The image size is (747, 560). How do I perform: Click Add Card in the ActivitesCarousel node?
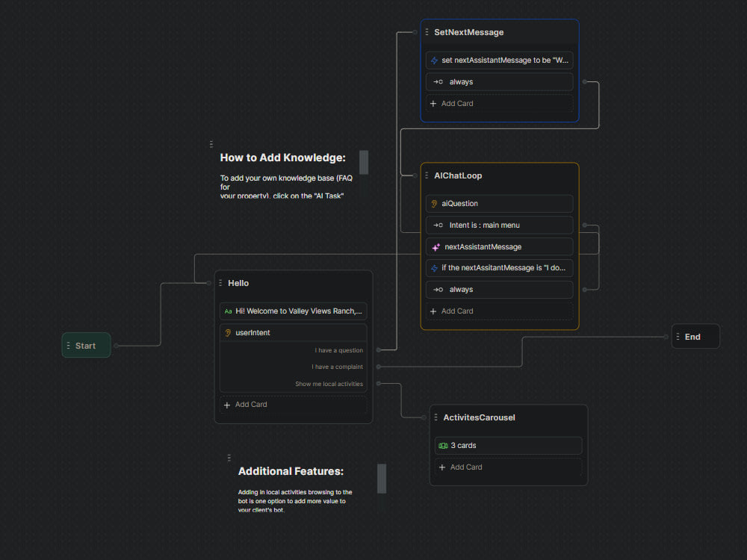coord(508,467)
